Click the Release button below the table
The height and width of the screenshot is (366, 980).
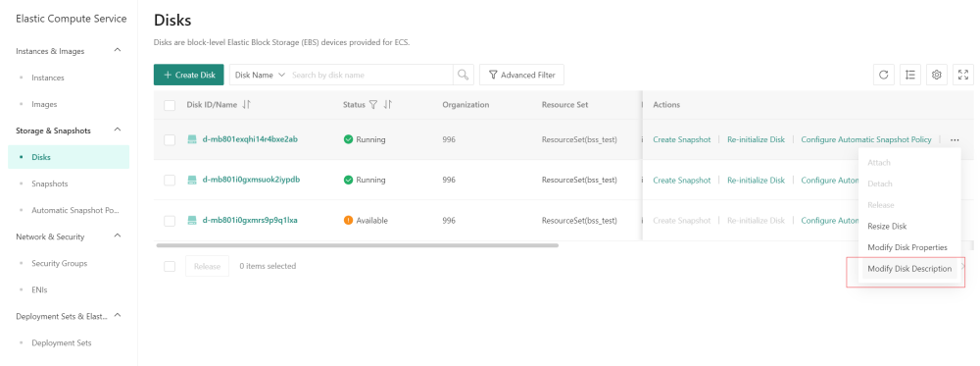(207, 267)
